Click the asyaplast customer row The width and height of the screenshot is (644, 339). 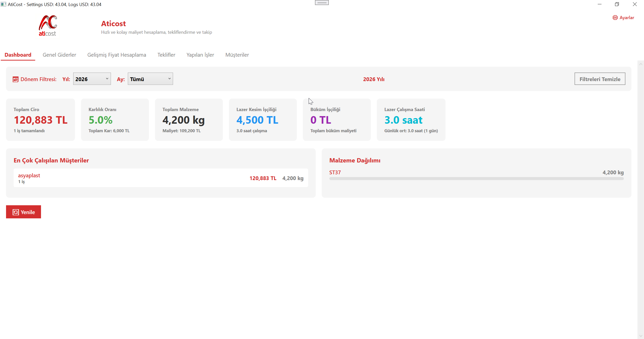(x=161, y=178)
